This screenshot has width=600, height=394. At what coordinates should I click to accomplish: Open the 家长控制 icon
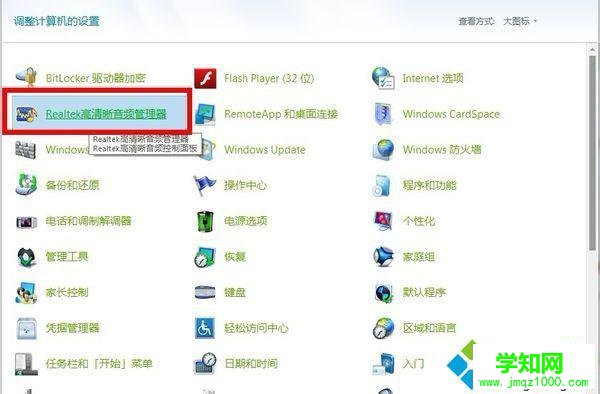point(26,293)
